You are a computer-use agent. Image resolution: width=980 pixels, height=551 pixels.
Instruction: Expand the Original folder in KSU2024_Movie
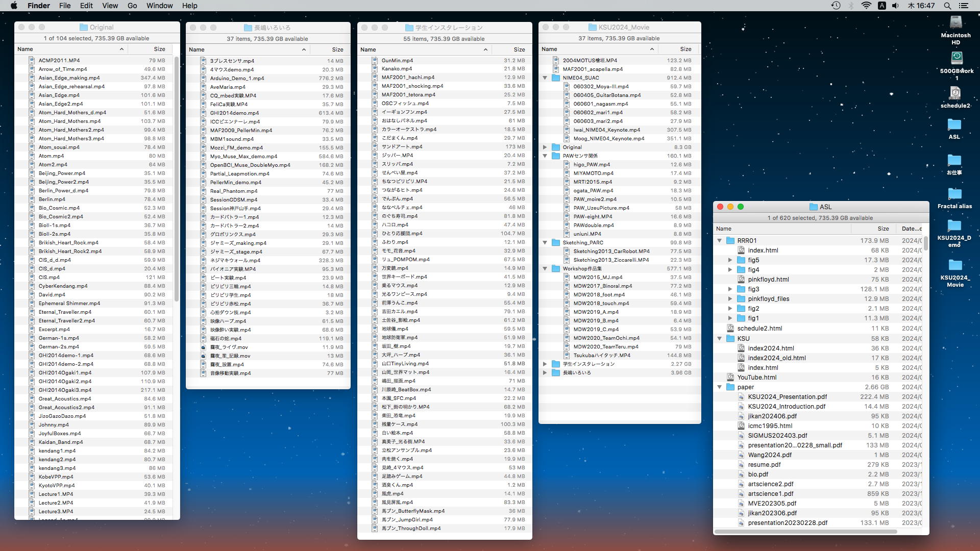coord(545,147)
